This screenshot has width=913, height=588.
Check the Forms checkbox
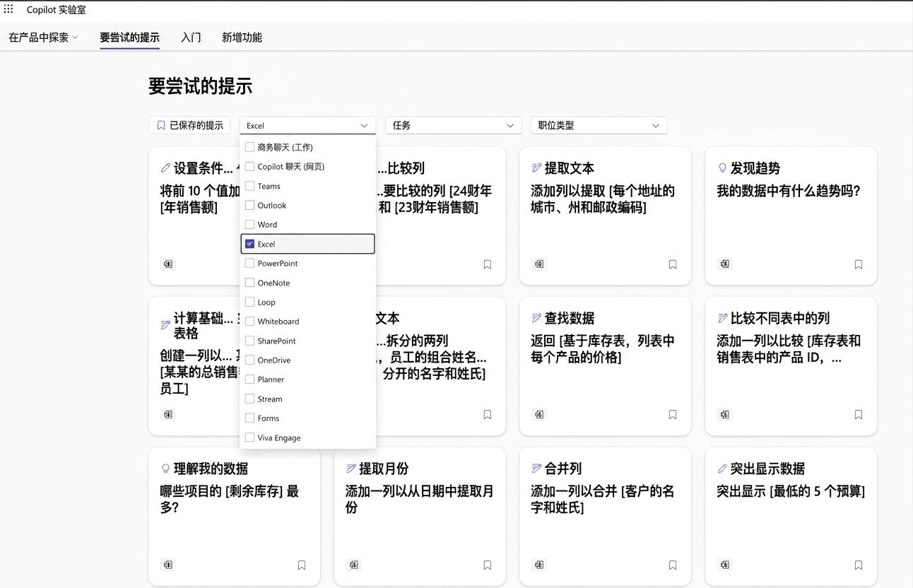[x=249, y=418]
